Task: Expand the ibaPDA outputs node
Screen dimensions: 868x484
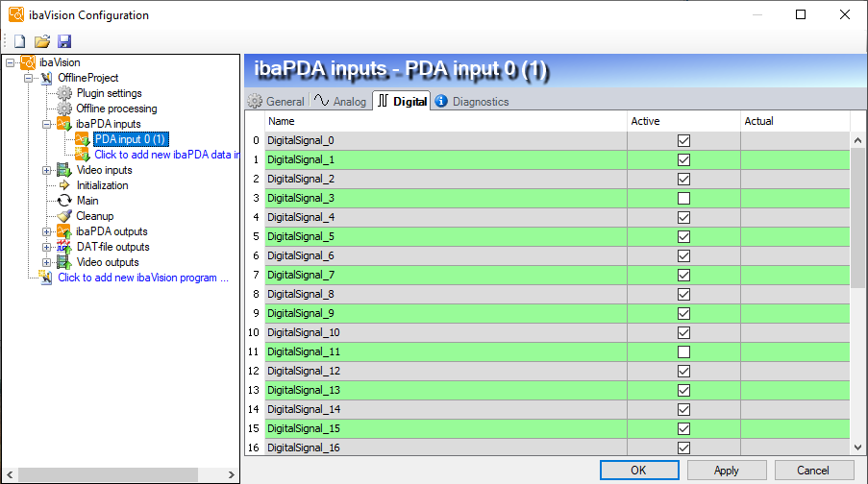Action: point(46,231)
